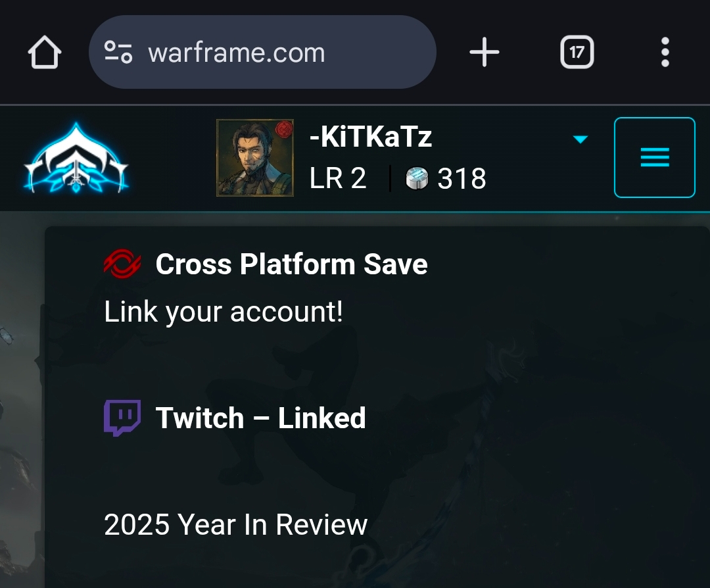Click the platinum coin icon
The height and width of the screenshot is (588, 710).
click(417, 178)
